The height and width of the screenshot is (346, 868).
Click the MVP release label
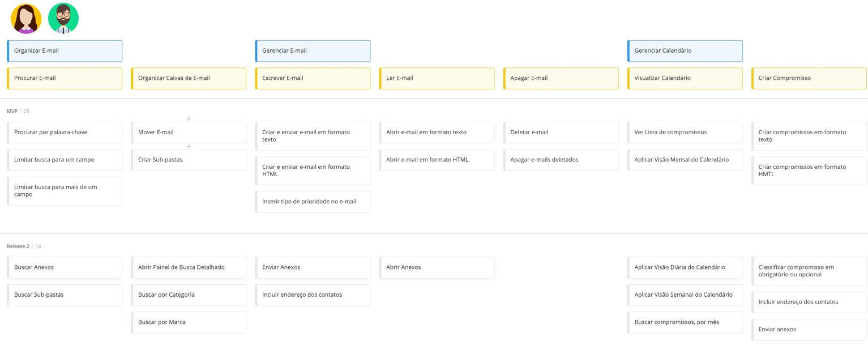click(x=12, y=112)
